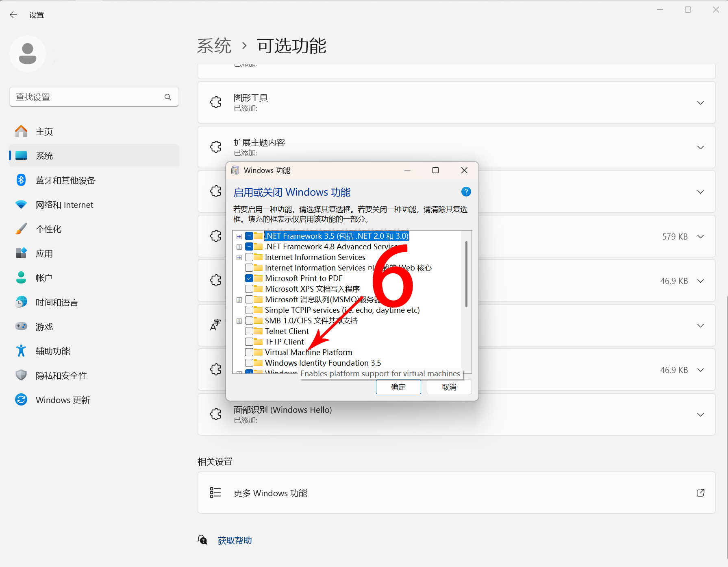Expand .NET Framework 3.5 tree node
The width and height of the screenshot is (728, 567).
[239, 236]
